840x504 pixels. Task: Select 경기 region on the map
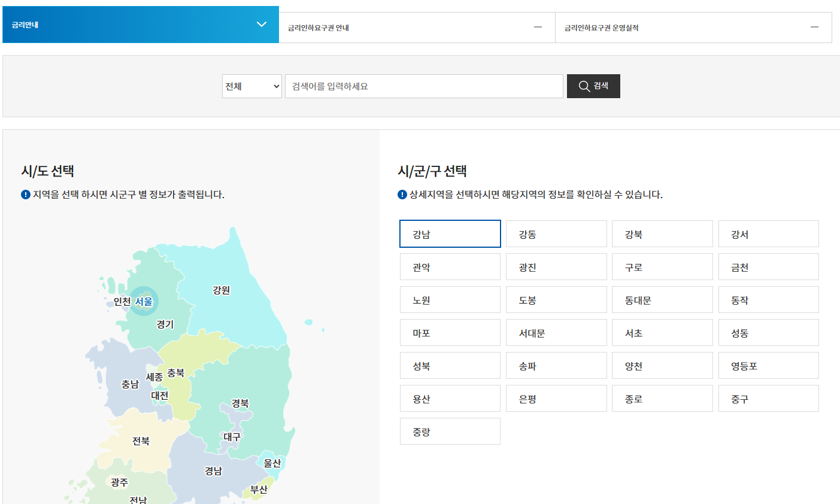click(165, 324)
